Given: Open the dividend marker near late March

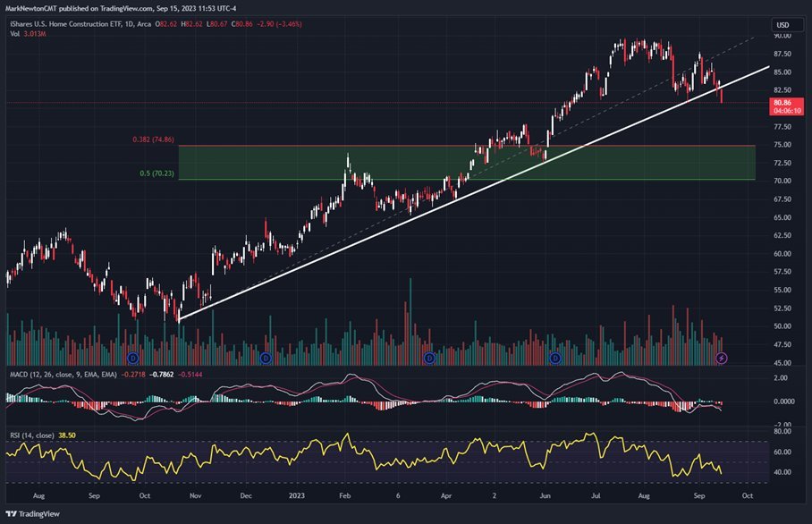Looking at the screenshot, I should tap(429, 358).
